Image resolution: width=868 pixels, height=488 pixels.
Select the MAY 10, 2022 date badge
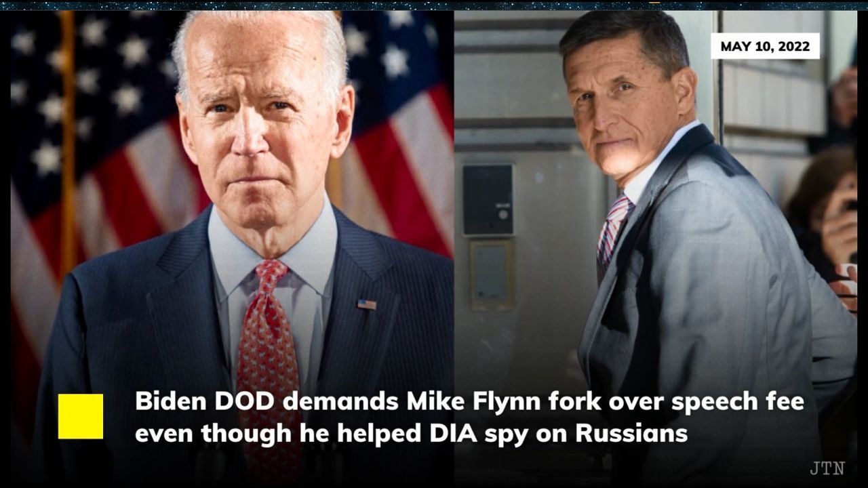(x=765, y=46)
